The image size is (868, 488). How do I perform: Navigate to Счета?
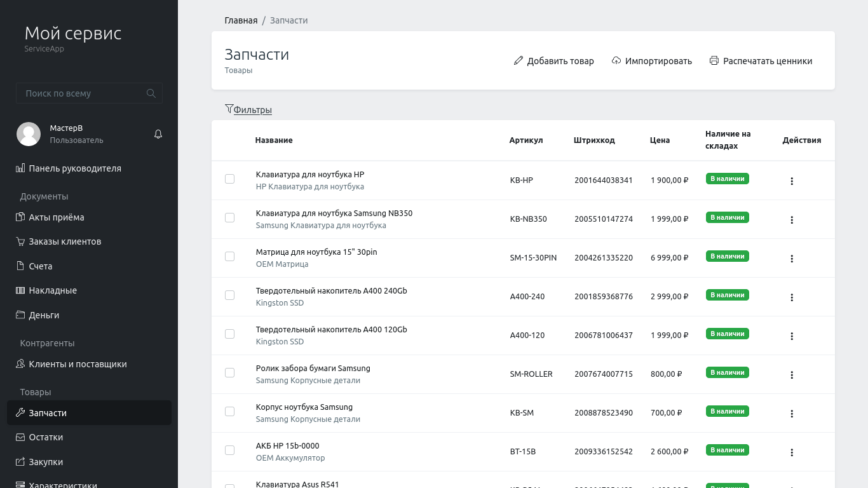coord(89,266)
